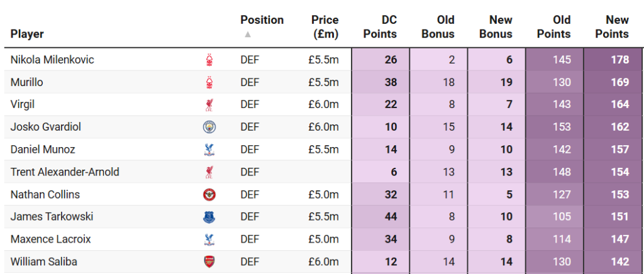
Task: Click Liverpool crest beside Trent Alexander-Arnold
Action: tap(209, 172)
